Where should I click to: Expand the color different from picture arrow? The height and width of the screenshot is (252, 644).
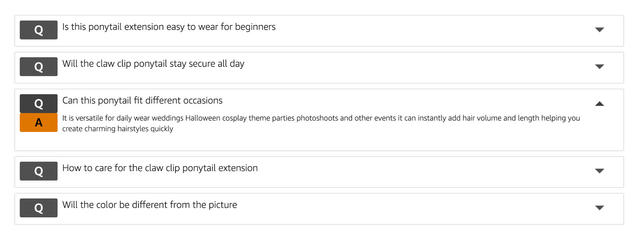point(599,208)
